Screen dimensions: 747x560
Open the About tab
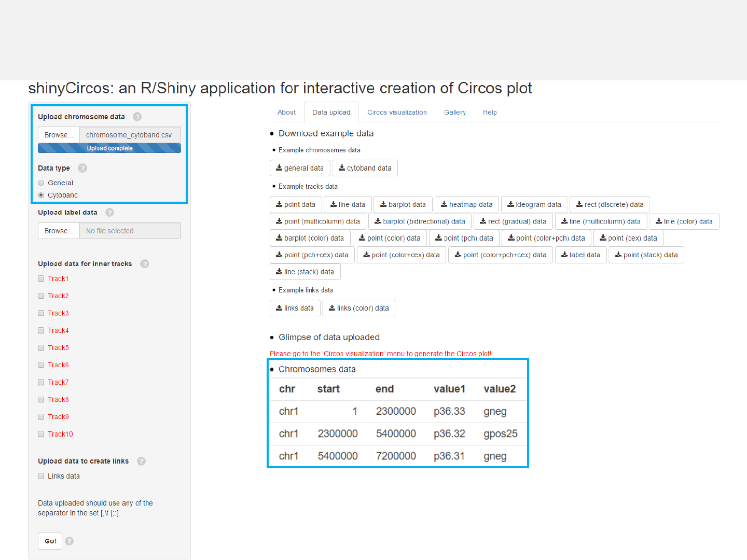tap(286, 112)
